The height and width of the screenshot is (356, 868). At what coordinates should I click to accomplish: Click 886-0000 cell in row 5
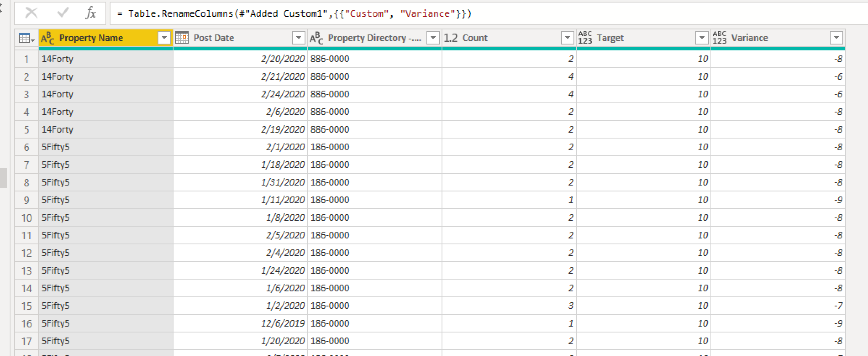click(x=375, y=130)
